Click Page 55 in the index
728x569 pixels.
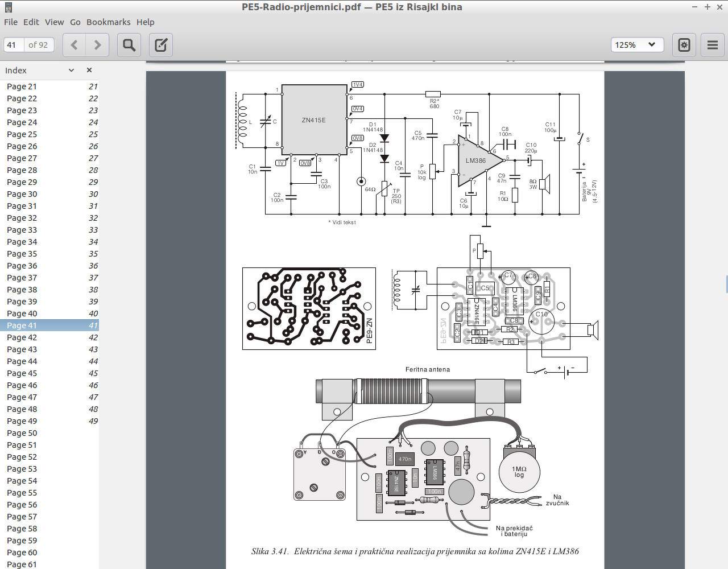click(x=49, y=493)
